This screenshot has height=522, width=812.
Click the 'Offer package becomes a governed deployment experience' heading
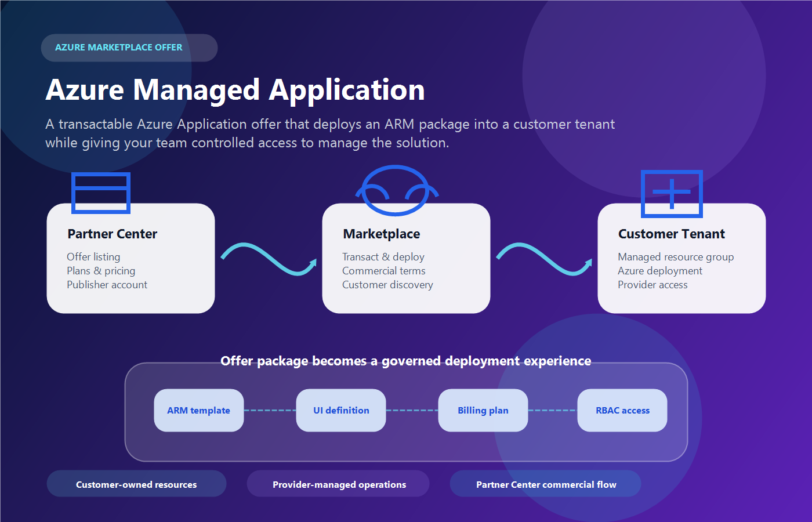pyautogui.click(x=406, y=361)
